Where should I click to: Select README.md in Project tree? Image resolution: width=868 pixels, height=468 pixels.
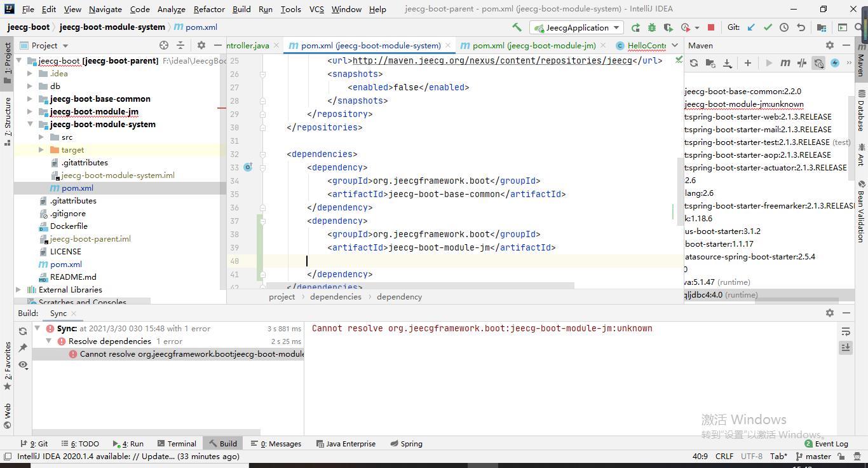coord(73,277)
